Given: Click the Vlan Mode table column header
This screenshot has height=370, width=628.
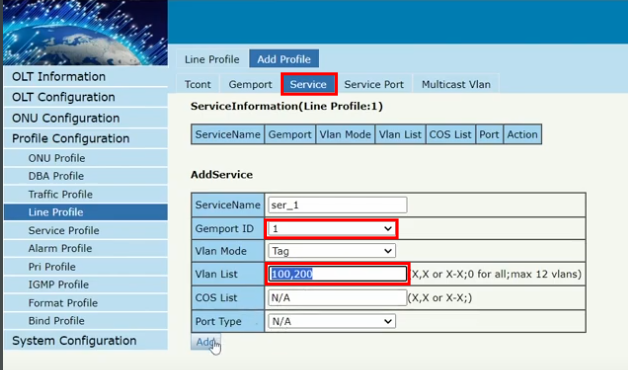Looking at the screenshot, I should [x=345, y=134].
